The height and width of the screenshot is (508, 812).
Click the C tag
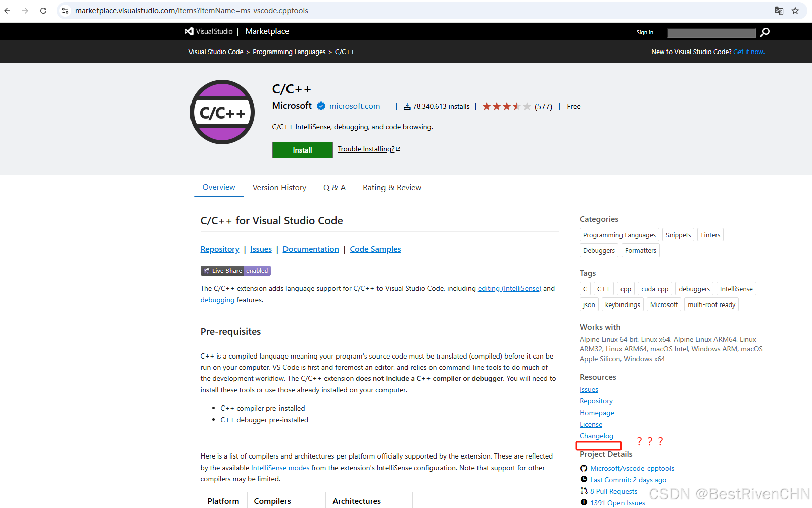585,289
